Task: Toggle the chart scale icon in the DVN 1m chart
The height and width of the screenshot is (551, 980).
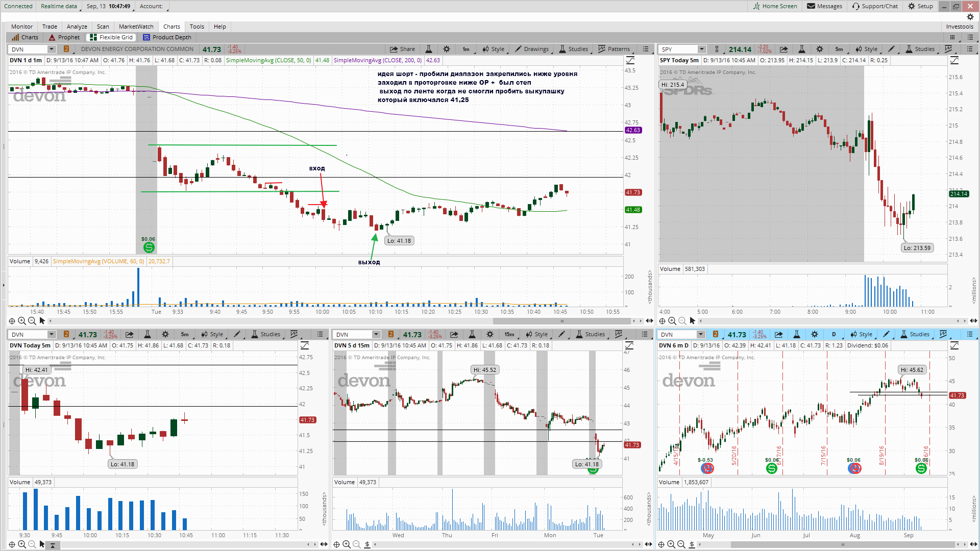Action: click(630, 60)
